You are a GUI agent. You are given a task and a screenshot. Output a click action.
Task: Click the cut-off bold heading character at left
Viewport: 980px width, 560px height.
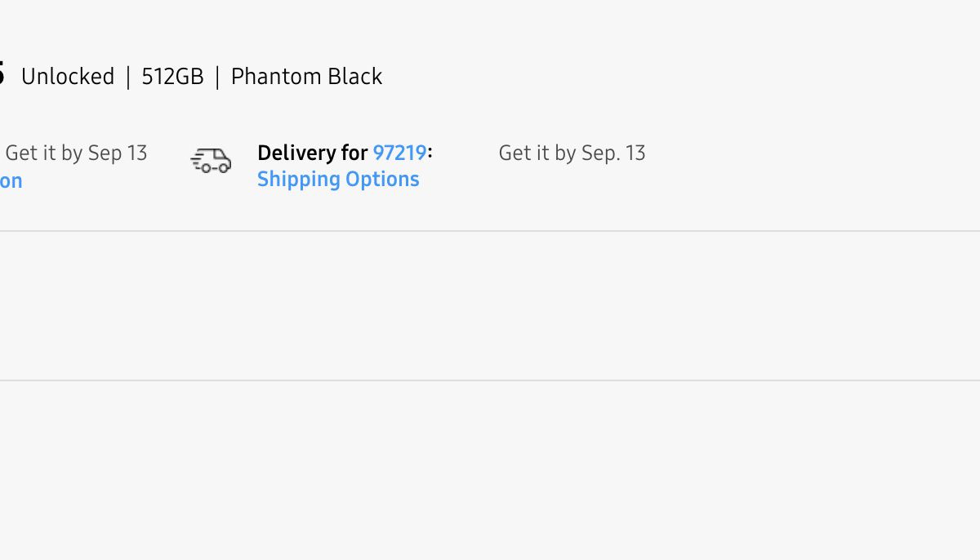2,73
